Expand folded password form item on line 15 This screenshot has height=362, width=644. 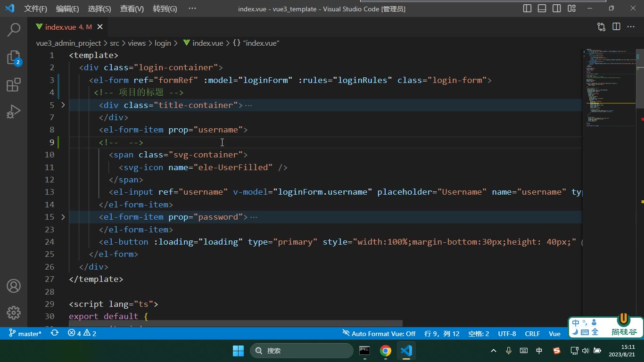click(x=63, y=217)
